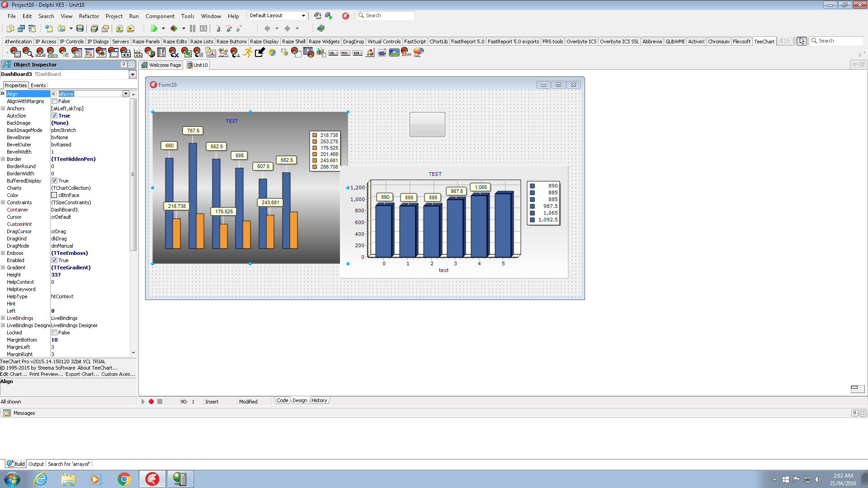
Task: Open the Refactor menu
Action: [x=89, y=16]
